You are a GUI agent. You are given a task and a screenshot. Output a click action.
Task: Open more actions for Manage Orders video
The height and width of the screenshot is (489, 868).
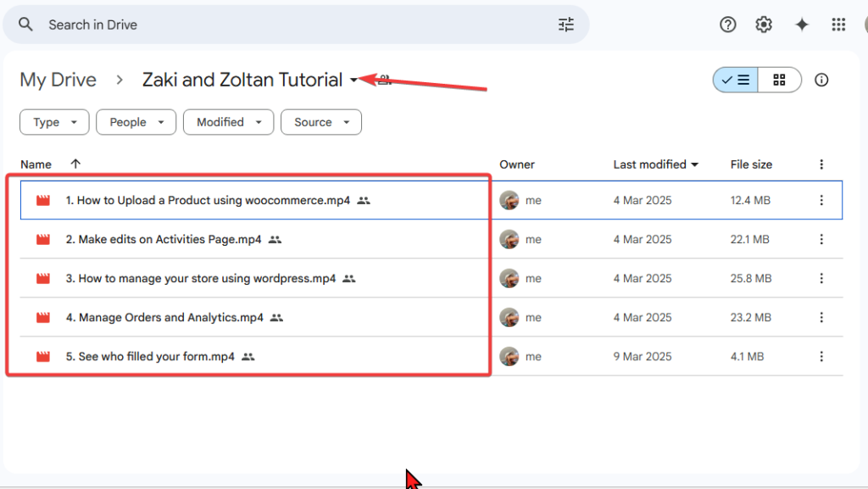821,318
